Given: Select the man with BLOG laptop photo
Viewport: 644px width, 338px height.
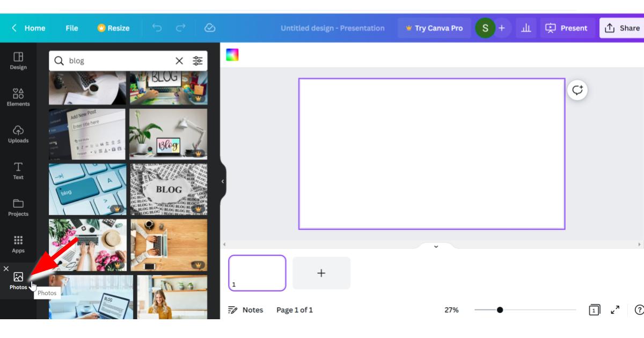Looking at the screenshot, I should pyautogui.click(x=91, y=297).
